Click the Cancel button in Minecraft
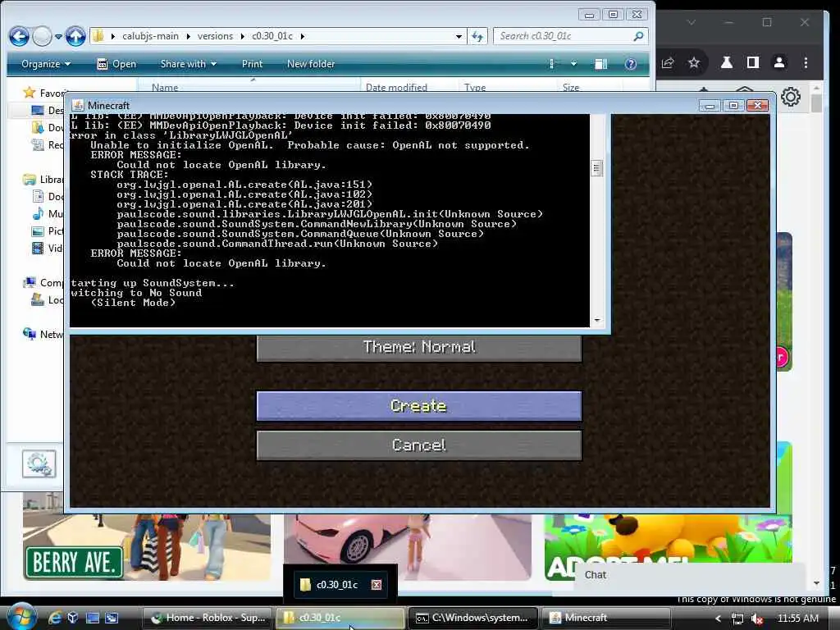 click(x=419, y=445)
